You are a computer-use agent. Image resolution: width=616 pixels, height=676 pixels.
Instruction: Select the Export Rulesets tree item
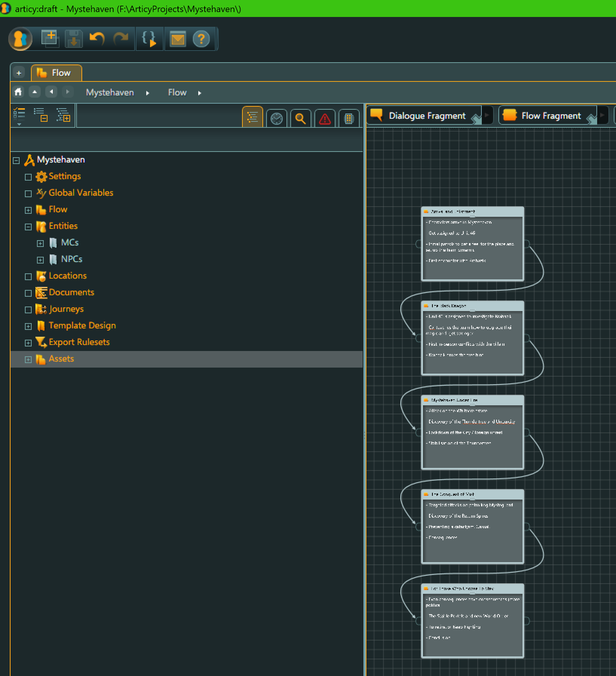click(x=79, y=342)
